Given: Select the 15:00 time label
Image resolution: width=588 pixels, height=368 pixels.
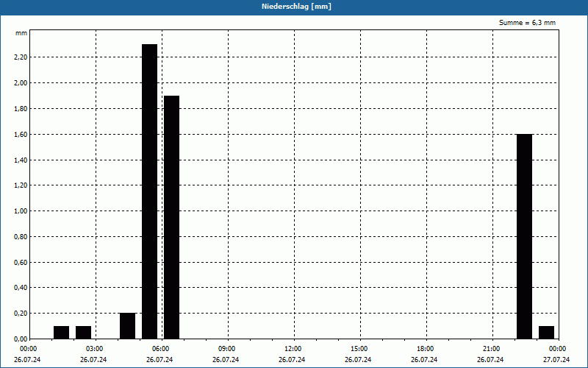Looking at the screenshot, I should 359,349.
